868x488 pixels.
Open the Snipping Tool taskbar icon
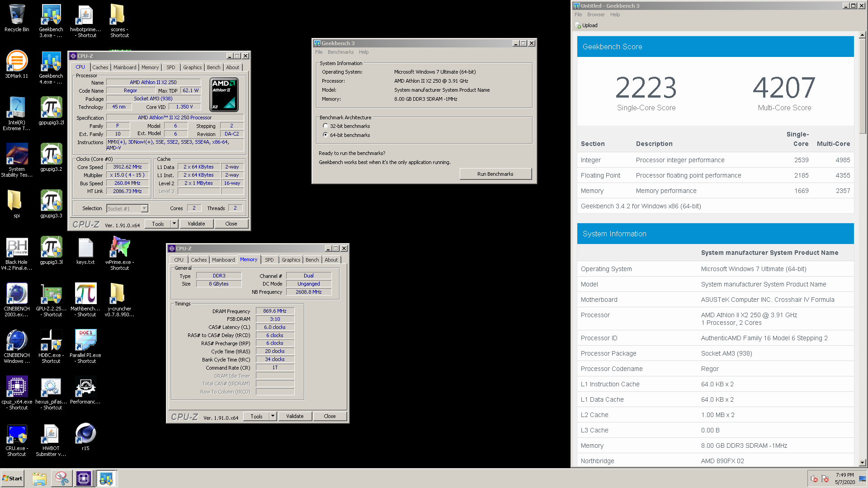61,479
